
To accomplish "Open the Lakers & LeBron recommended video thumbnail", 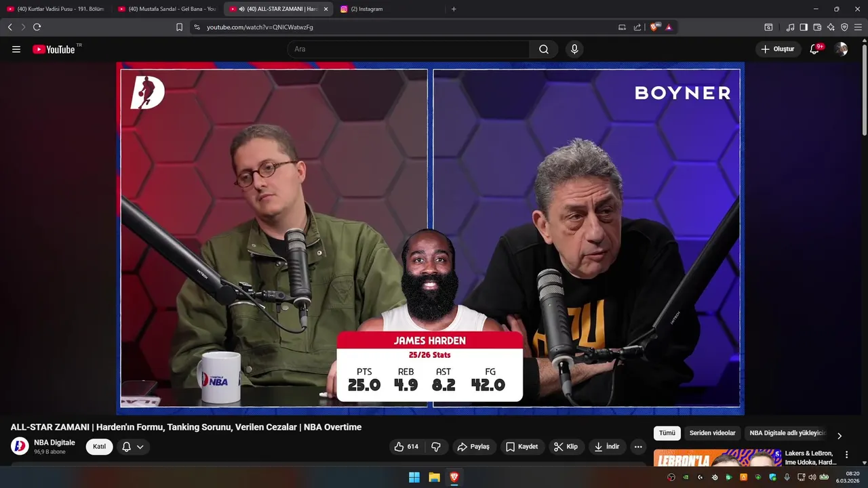I will point(717,457).
